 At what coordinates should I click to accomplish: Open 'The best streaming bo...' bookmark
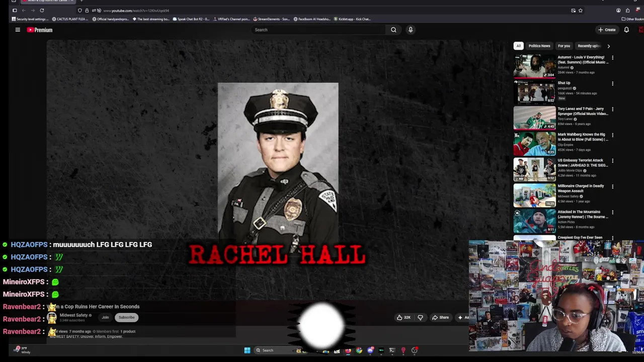(x=151, y=19)
